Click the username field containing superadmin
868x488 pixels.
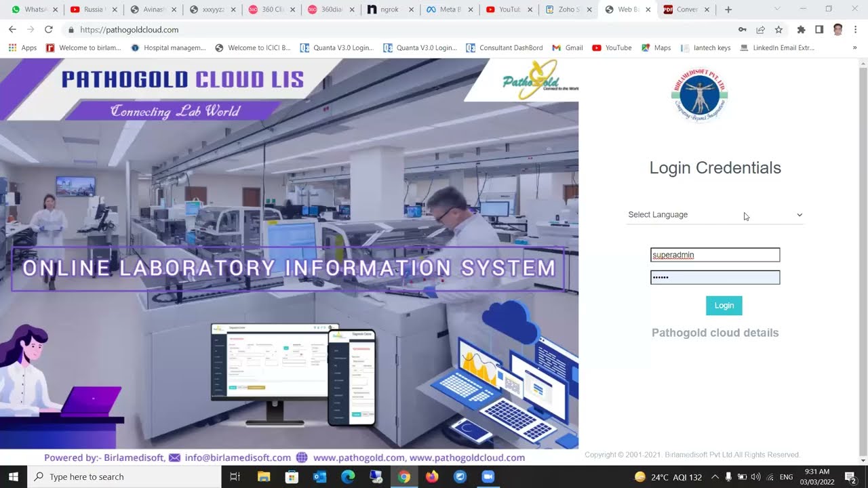pyautogui.click(x=715, y=255)
